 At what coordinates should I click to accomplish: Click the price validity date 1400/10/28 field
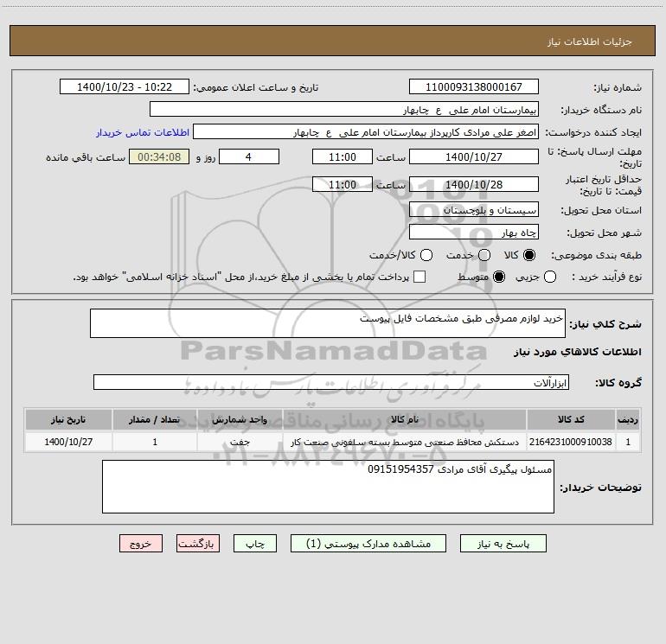pyautogui.click(x=474, y=185)
